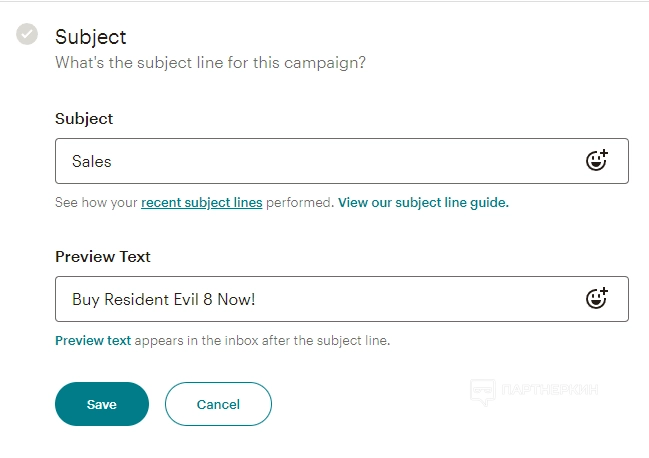Click the bold Preview Text field label
The image size is (649, 458).
[103, 256]
